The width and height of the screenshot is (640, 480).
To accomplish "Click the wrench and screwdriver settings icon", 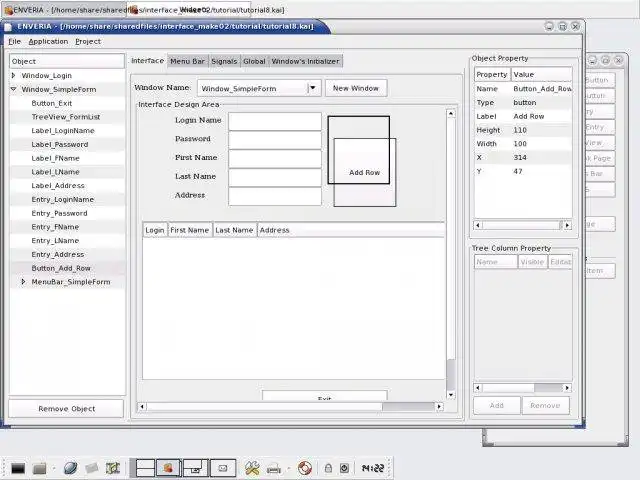I will [x=252, y=468].
